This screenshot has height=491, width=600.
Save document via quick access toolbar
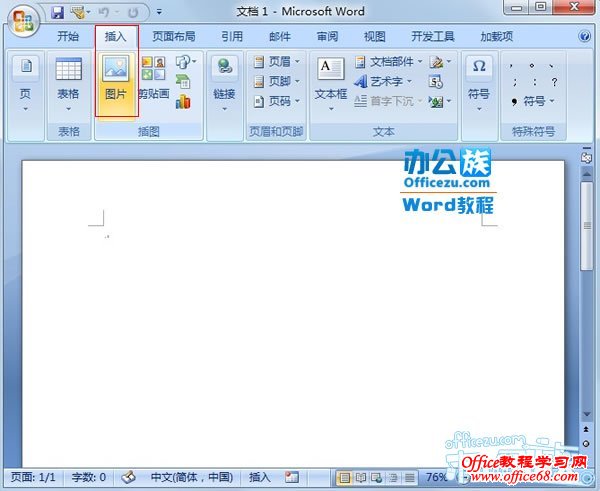tap(57, 13)
